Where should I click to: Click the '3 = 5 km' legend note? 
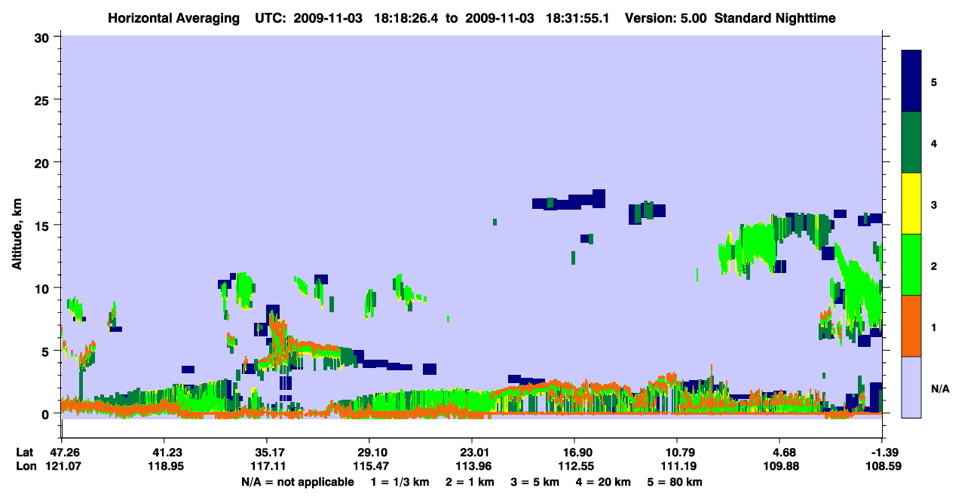(534, 482)
